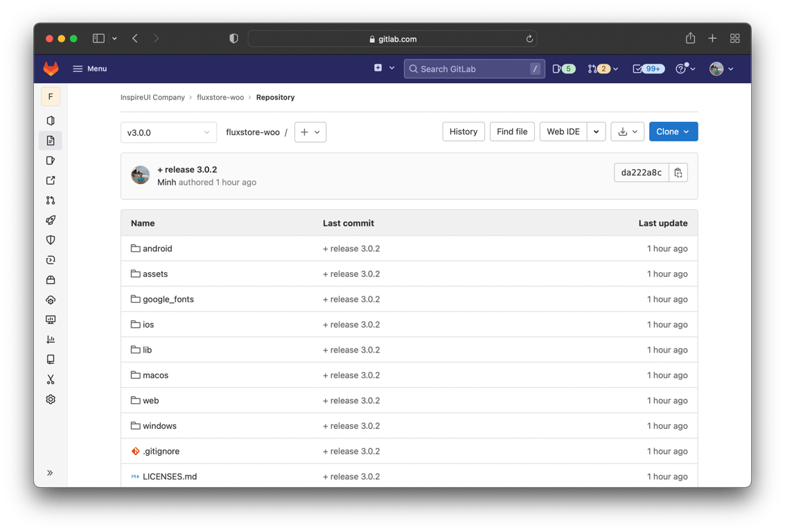This screenshot has width=785, height=532.
Task: Click the Find file button
Action: tap(512, 132)
